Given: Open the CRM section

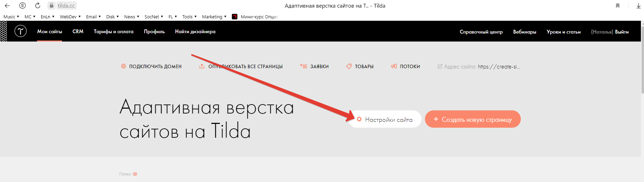Looking at the screenshot, I should 78,31.
